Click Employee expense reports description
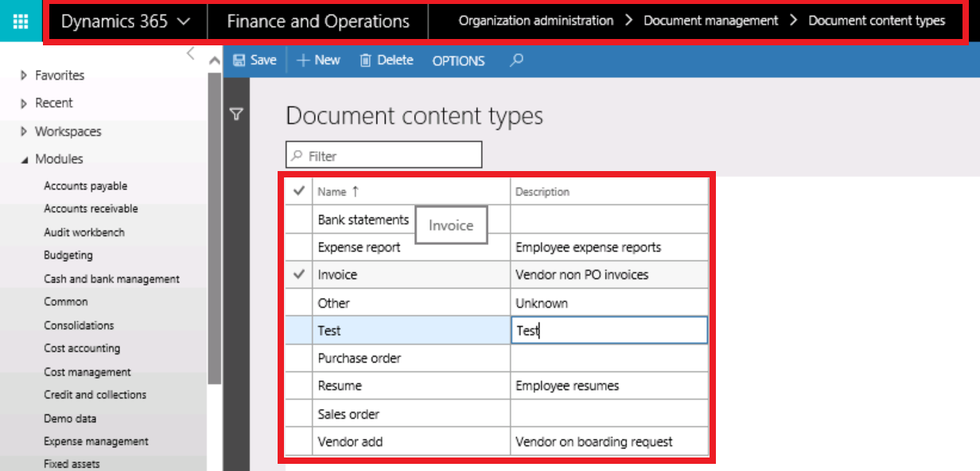Viewport: 980px width, 471px height. (609, 247)
